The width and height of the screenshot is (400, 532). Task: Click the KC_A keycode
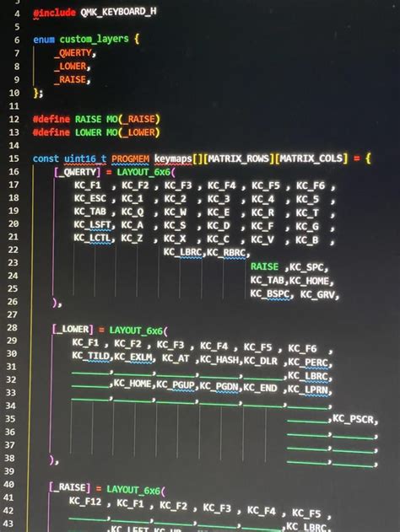pos(132,225)
